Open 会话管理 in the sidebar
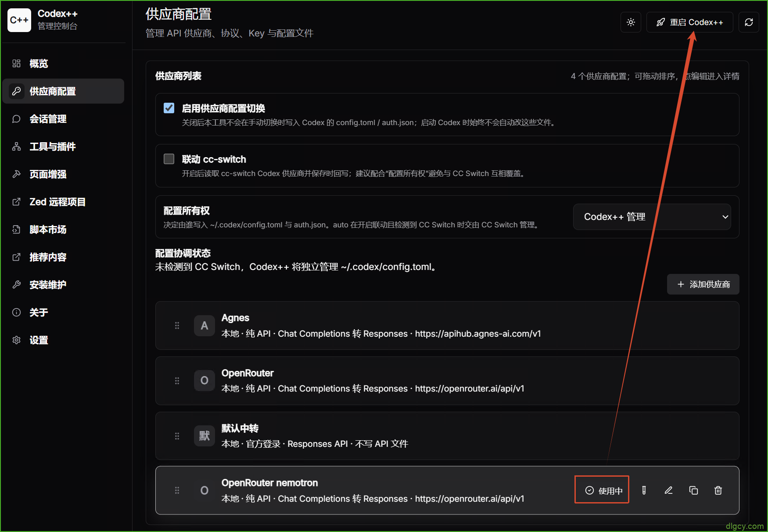The image size is (768, 532). pyautogui.click(x=63, y=119)
